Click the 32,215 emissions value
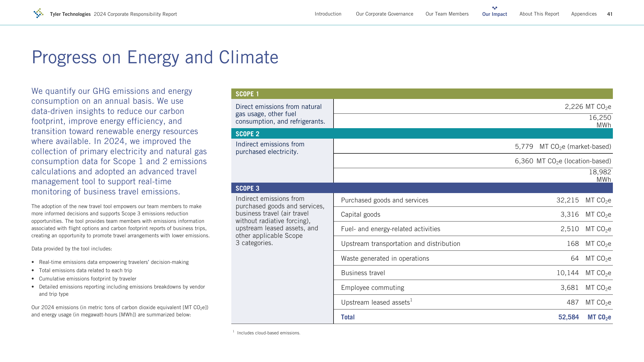The image size is (644, 362). pos(568,200)
